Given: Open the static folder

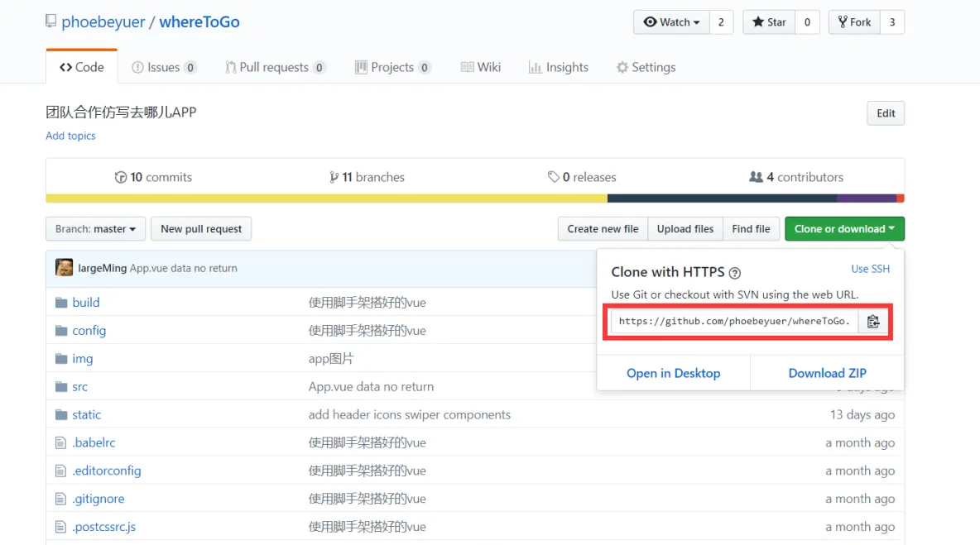Looking at the screenshot, I should pos(86,414).
